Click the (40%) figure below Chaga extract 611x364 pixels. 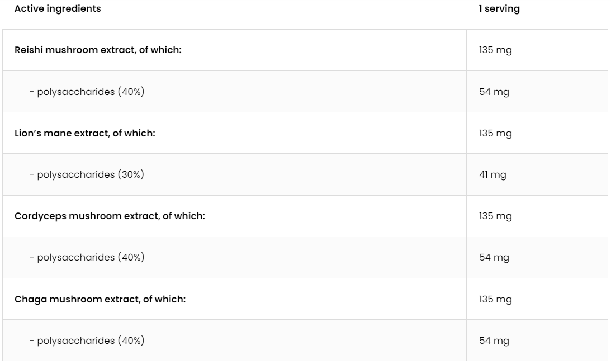(x=131, y=340)
